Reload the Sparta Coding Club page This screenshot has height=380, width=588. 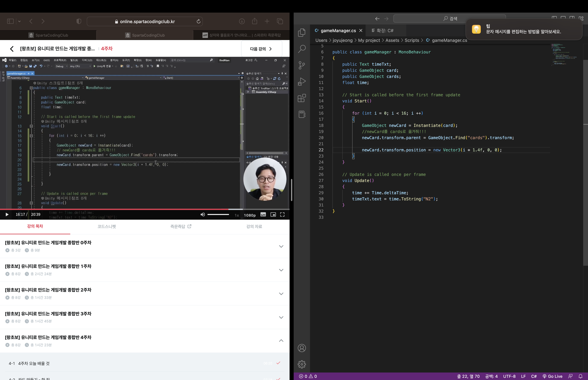click(x=198, y=21)
